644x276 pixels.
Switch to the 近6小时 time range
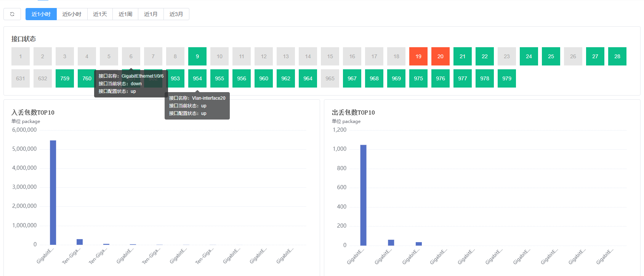pyautogui.click(x=72, y=14)
